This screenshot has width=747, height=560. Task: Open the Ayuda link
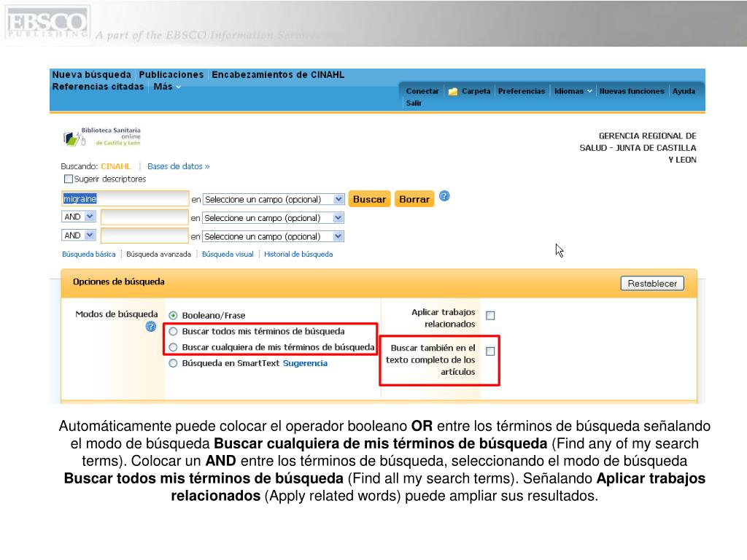(x=684, y=91)
